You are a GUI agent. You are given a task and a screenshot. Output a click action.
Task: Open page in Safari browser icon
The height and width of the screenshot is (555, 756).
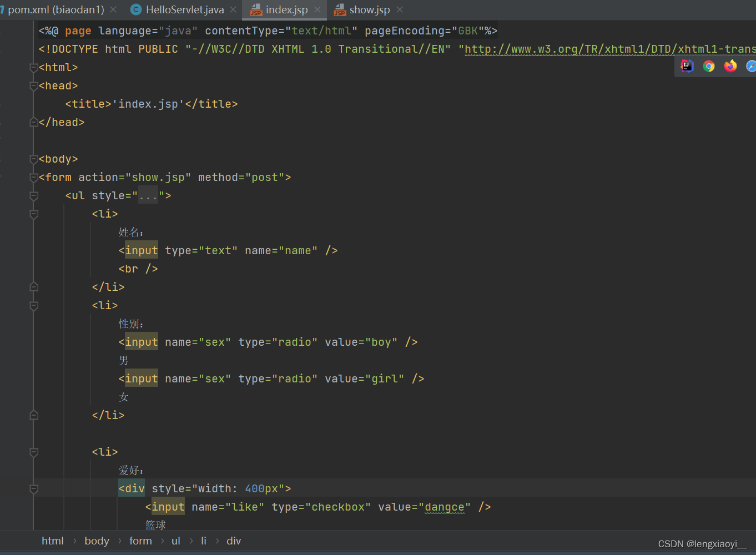pyautogui.click(x=751, y=66)
